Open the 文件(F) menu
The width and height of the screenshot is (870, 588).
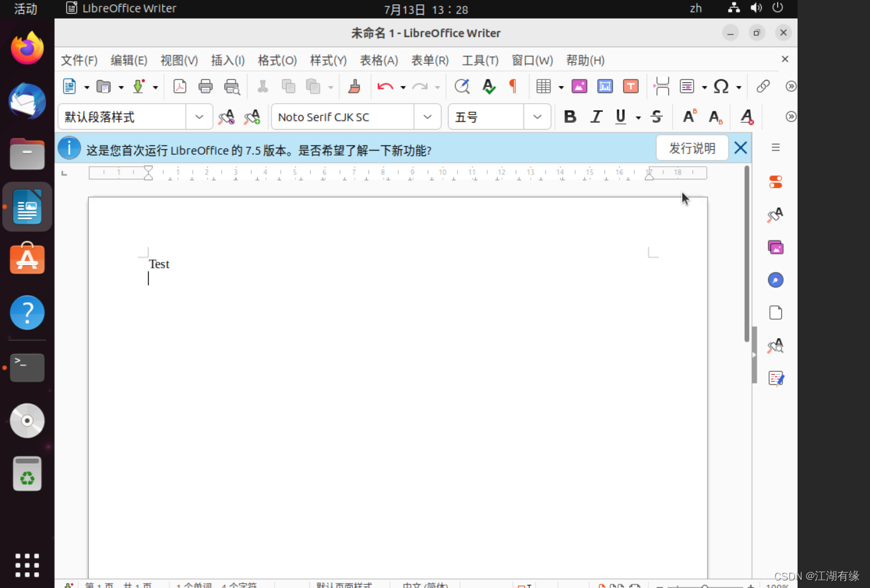(79, 60)
